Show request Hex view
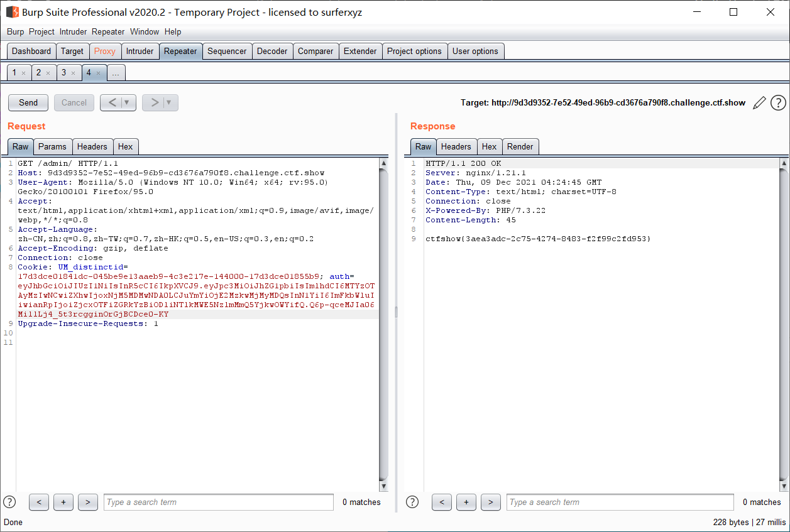Screen dimensions: 790x532 click(x=126, y=146)
